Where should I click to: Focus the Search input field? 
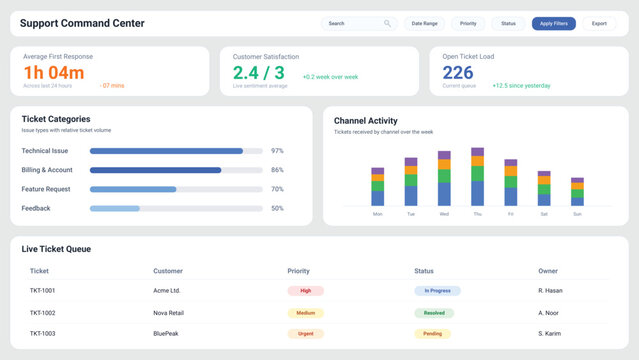(x=359, y=24)
